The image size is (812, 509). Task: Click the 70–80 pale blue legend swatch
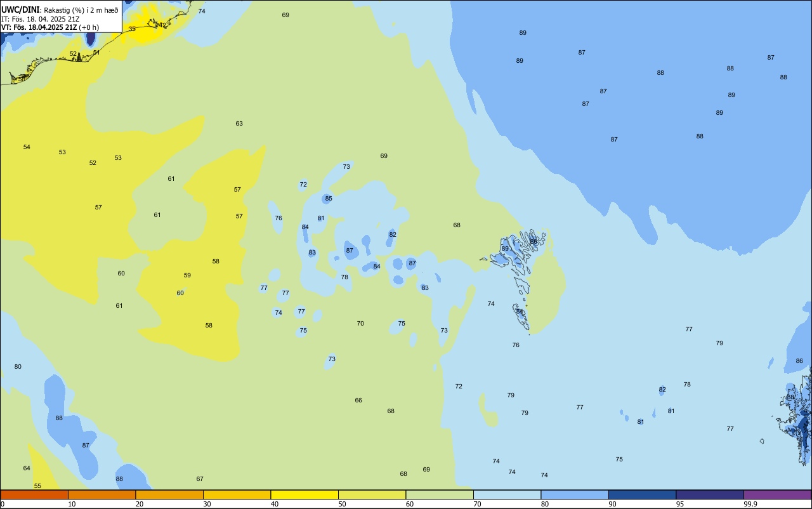point(507,494)
